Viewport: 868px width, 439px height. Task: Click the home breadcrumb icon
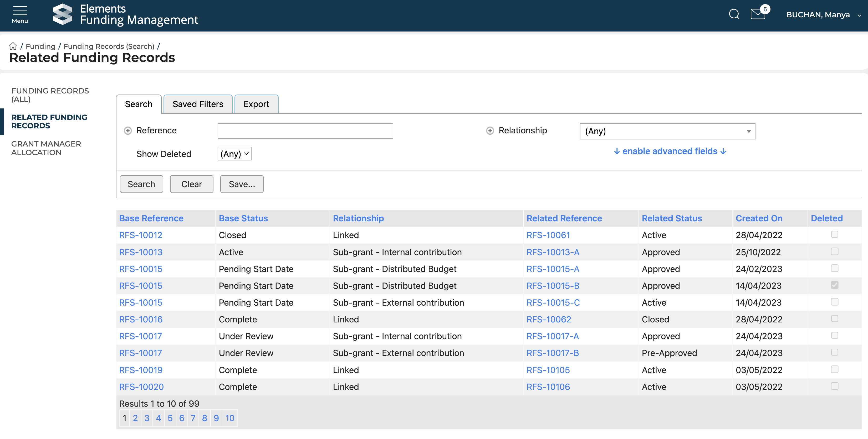(x=13, y=46)
